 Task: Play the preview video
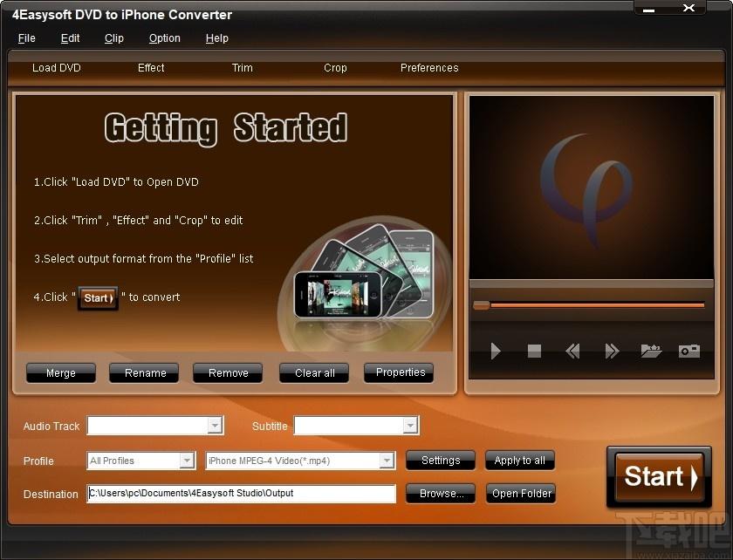pos(496,351)
